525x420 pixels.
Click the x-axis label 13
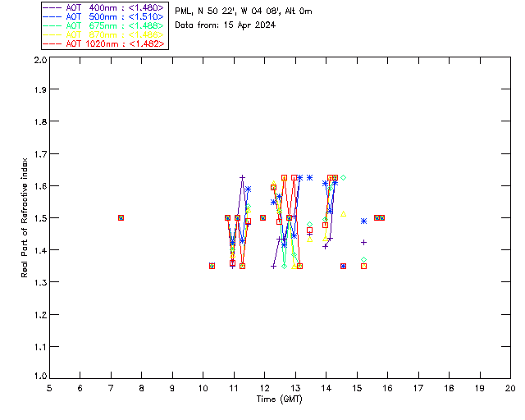295,388
